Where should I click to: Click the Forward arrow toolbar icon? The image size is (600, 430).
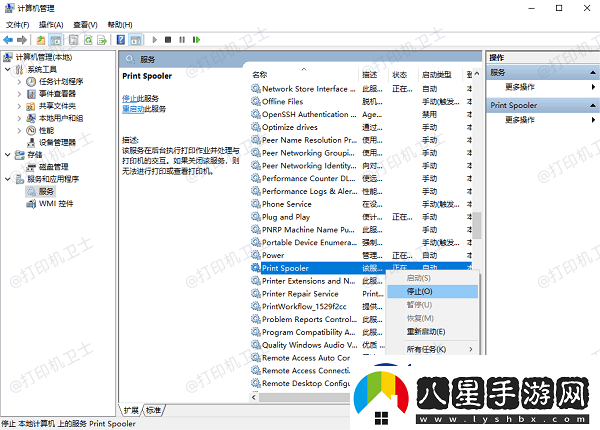pos(22,40)
